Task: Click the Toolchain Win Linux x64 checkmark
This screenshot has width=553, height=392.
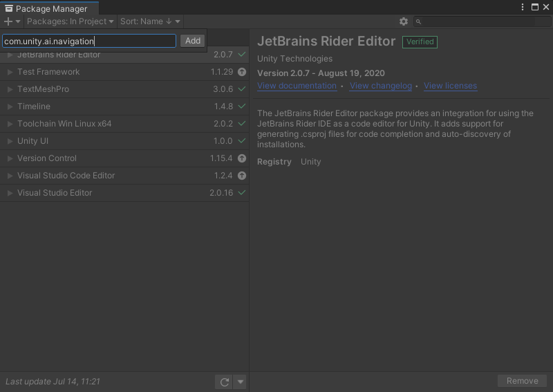Action: [241, 124]
